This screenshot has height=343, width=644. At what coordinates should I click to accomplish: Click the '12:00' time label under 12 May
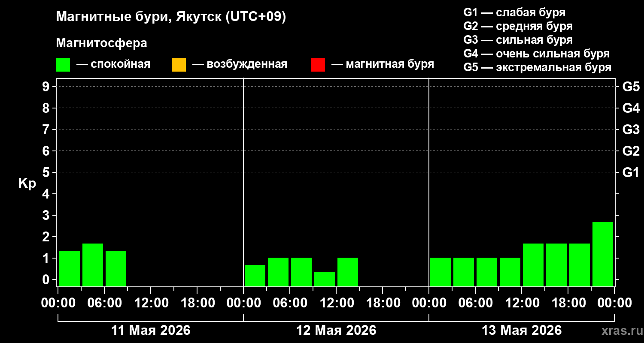click(336, 303)
